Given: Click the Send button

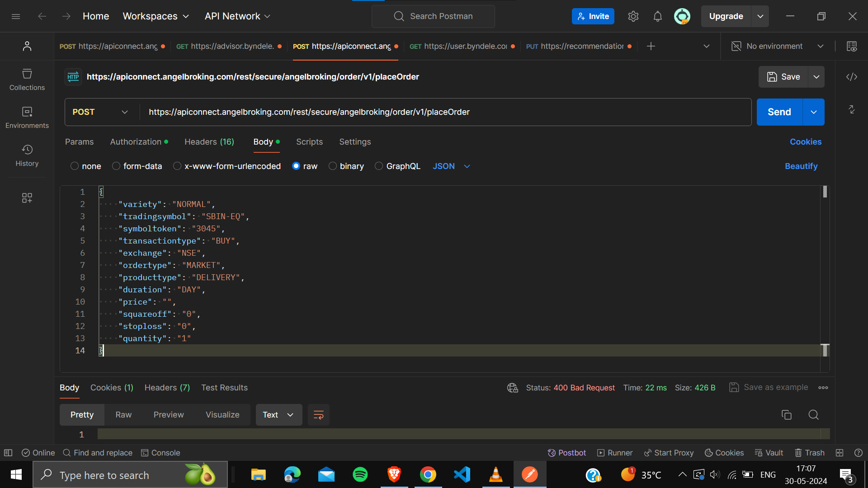Looking at the screenshot, I should pos(779,112).
